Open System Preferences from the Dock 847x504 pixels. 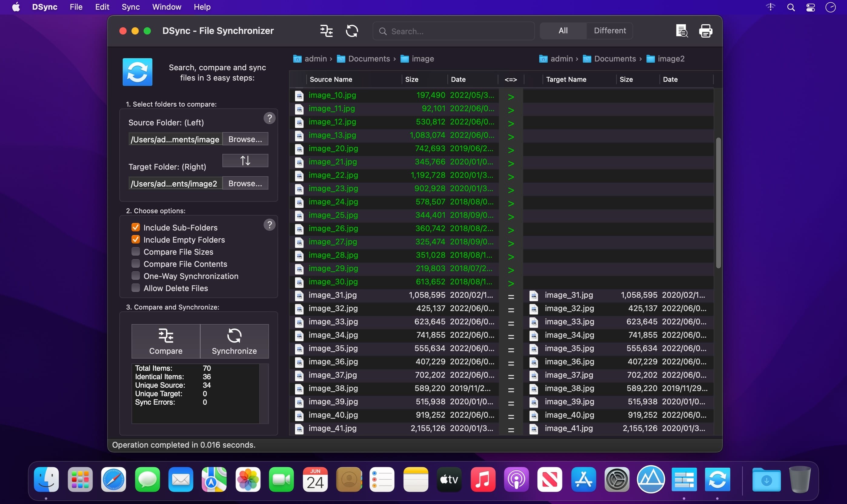point(617,479)
